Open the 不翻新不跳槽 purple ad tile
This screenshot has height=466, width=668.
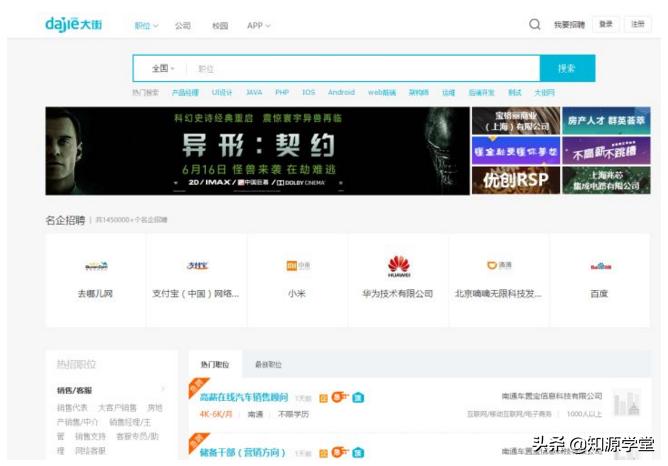tap(606, 151)
